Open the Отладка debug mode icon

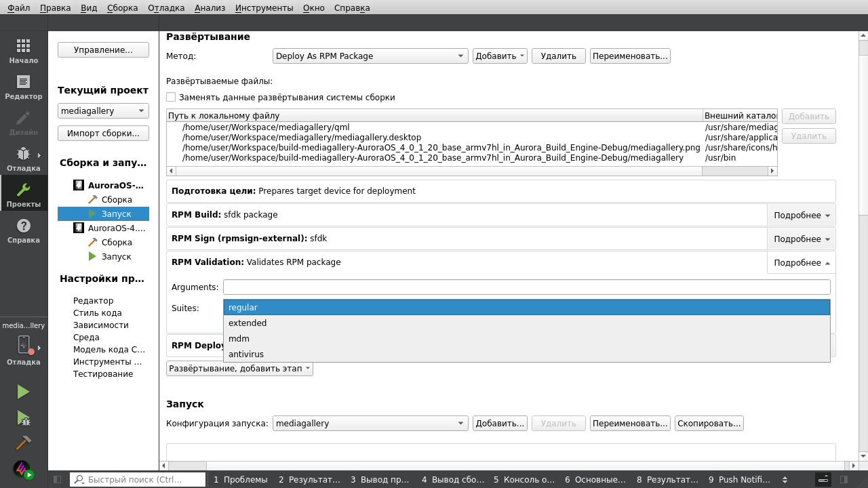click(23, 159)
